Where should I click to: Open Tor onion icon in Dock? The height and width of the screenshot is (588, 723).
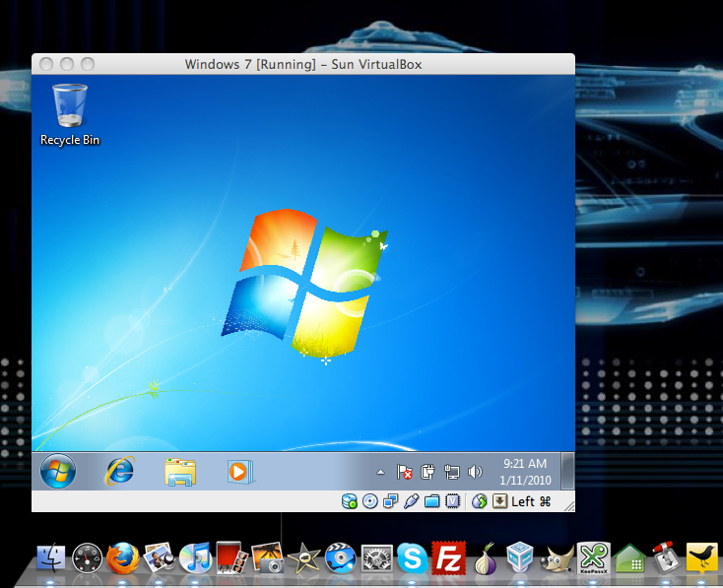[485, 558]
